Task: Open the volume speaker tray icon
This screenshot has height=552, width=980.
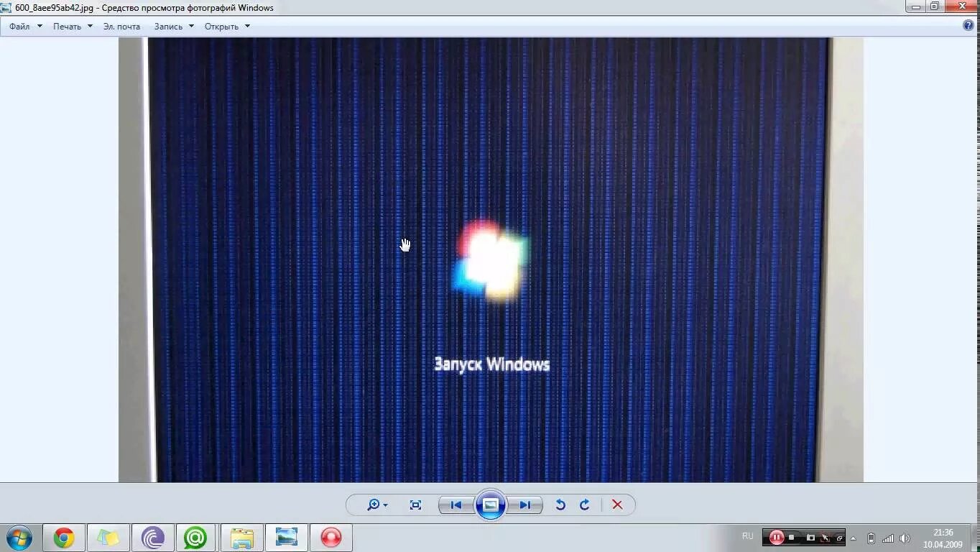Action: click(905, 538)
